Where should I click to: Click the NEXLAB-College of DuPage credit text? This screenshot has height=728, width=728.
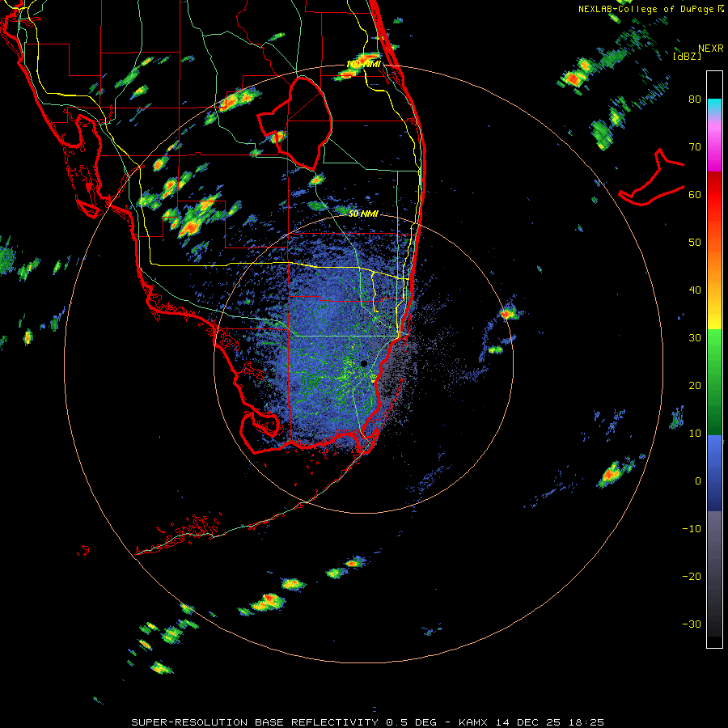pyautogui.click(x=645, y=9)
